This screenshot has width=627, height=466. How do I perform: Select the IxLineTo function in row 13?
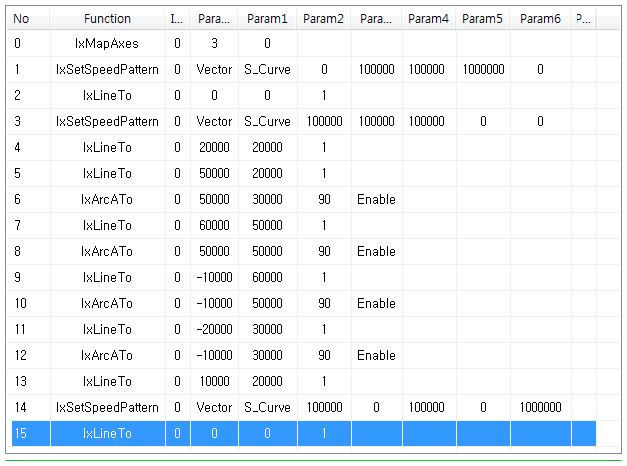[107, 382]
